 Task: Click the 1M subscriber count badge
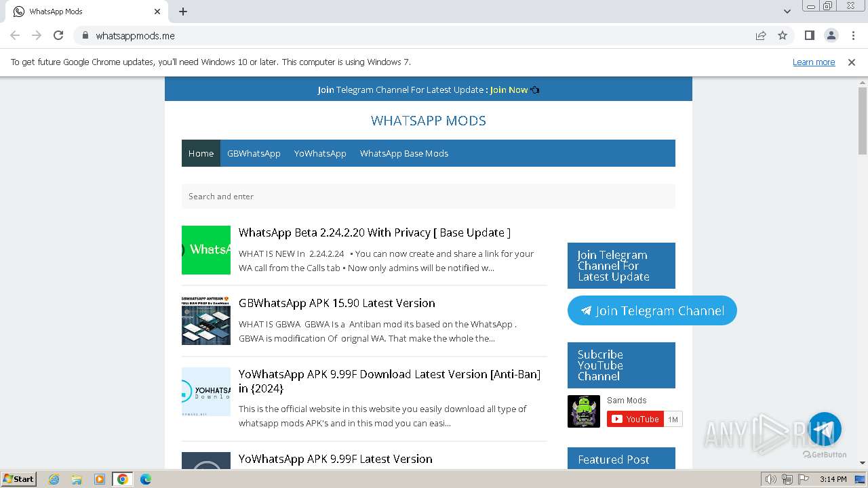[673, 420]
